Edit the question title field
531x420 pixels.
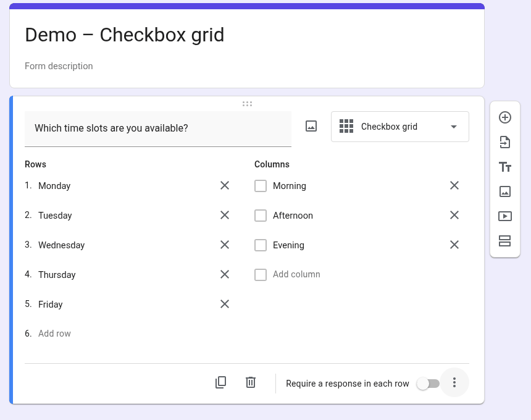pyautogui.click(x=158, y=128)
